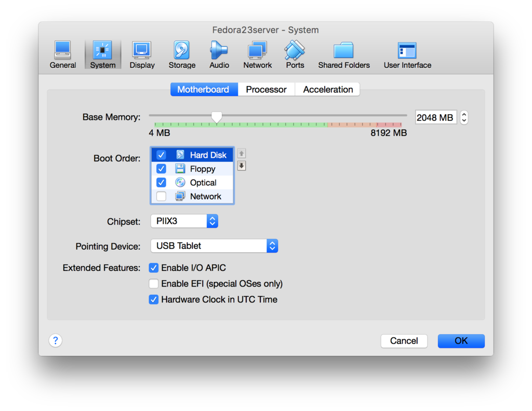Open the Shared Folders settings icon
Screen dimensions: 532x411
coord(344,54)
